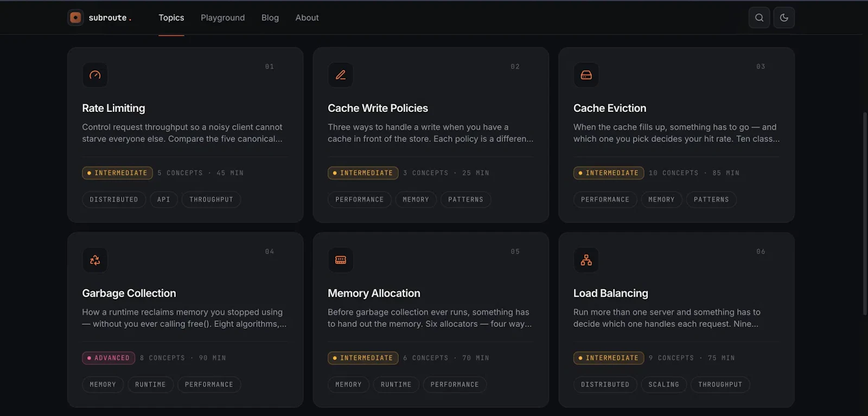This screenshot has width=868, height=416.
Task: Select MEMORY tag on Cache Eviction card
Action: [662, 199]
